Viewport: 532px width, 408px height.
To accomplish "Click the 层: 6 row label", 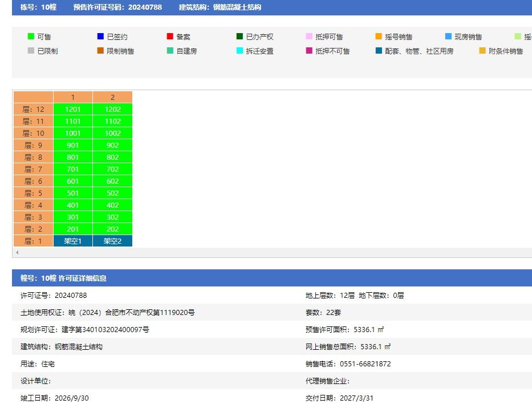I will (x=33, y=181).
